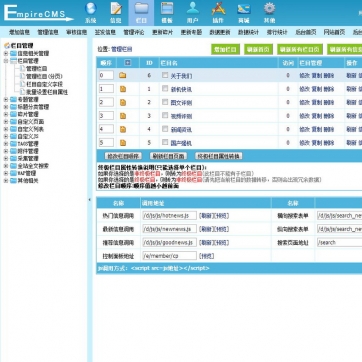Click the page icon in the ID 4 row
Screen dimensions: 362x362
coord(123,129)
